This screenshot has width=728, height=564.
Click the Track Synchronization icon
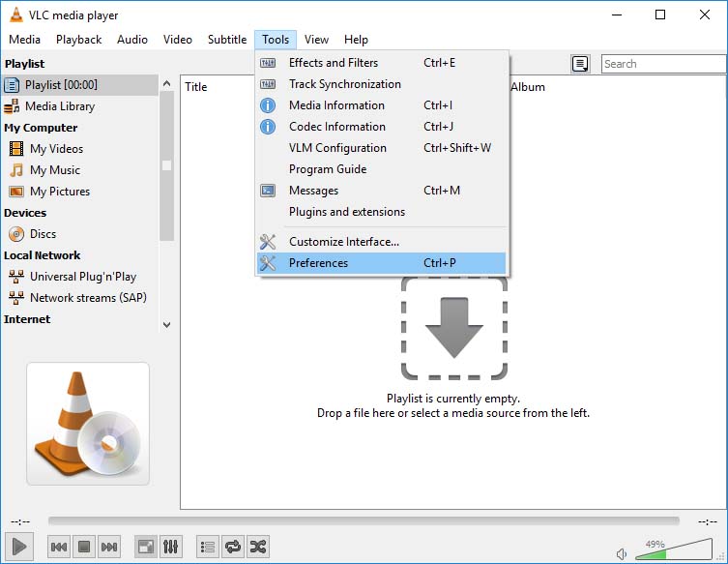[268, 84]
